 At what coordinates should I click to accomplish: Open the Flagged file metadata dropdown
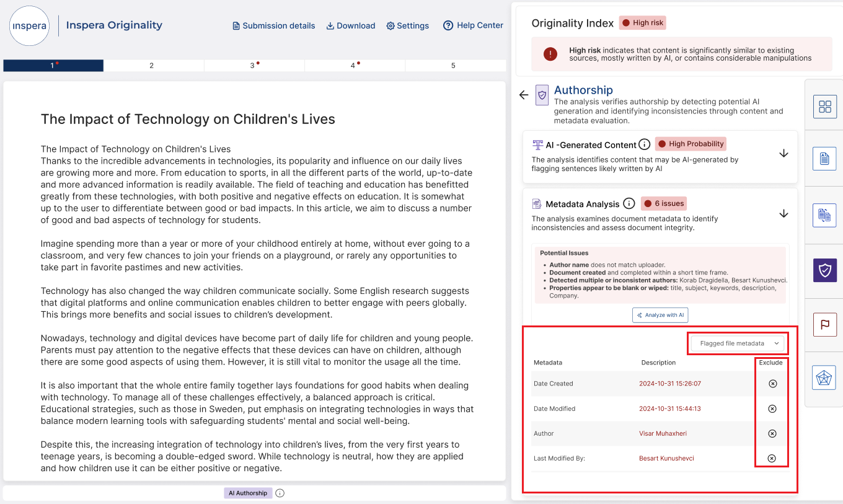click(737, 342)
